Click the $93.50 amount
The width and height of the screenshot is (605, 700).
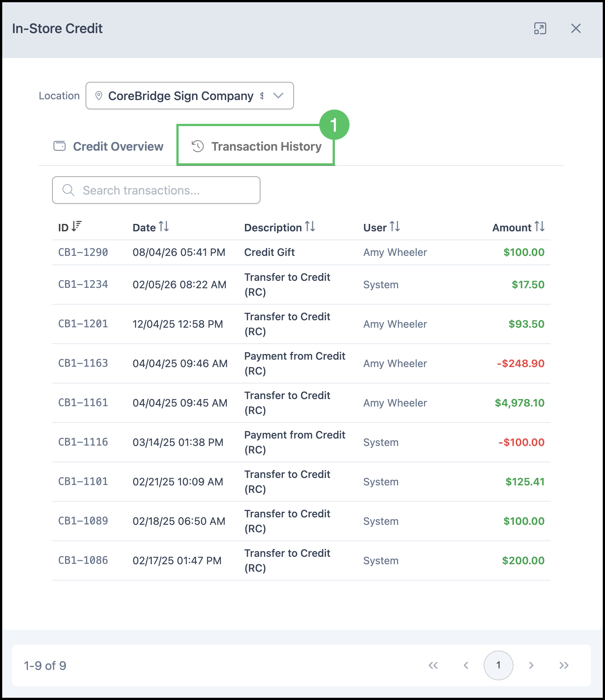coord(526,324)
